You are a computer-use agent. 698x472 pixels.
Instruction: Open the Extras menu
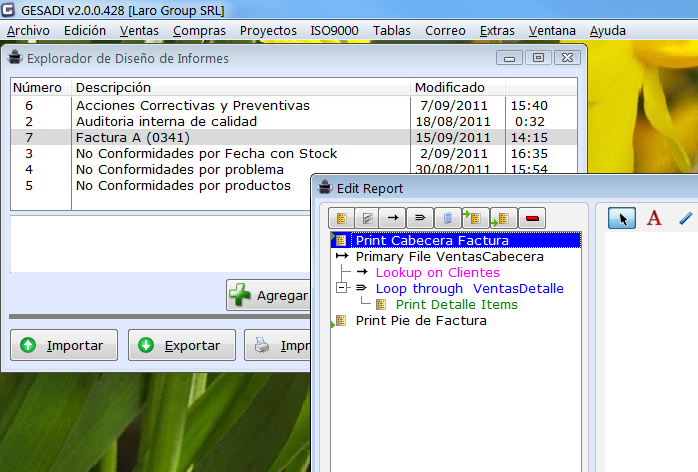[x=497, y=31]
